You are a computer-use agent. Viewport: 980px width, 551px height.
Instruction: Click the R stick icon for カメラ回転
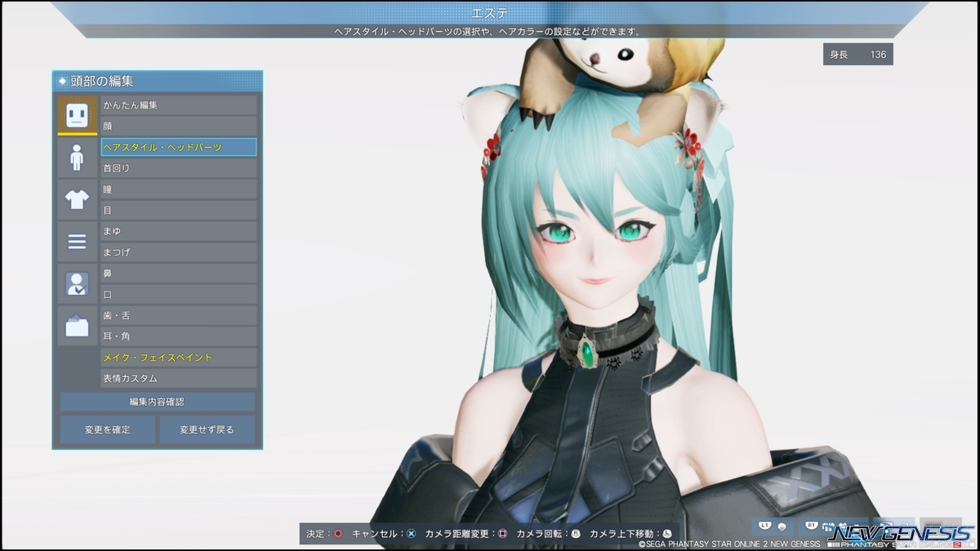[x=575, y=534]
